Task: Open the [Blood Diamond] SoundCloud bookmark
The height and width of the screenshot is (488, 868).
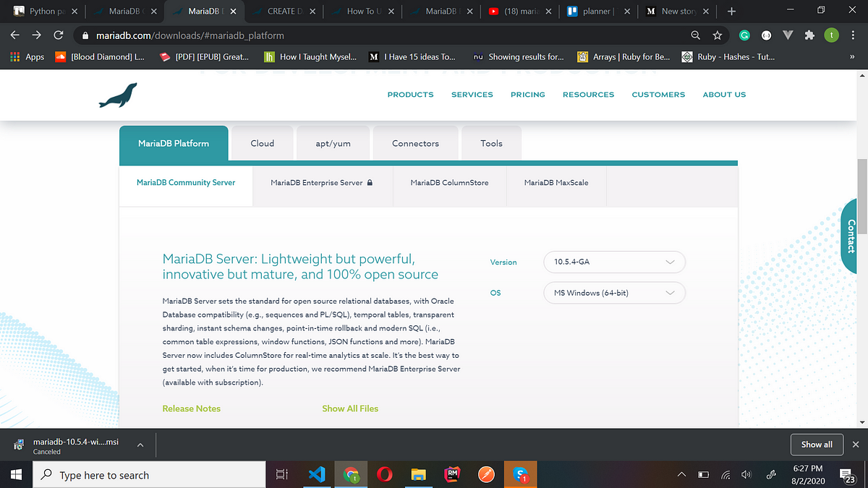Action: pos(100,56)
